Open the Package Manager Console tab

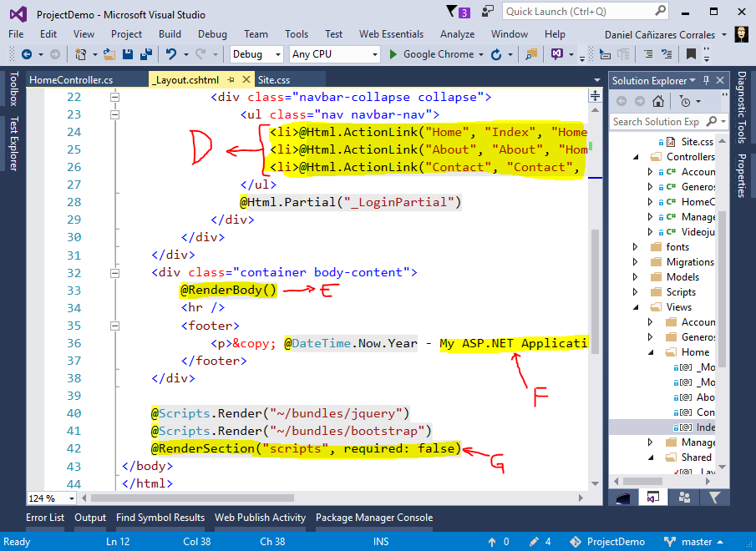coord(374,518)
